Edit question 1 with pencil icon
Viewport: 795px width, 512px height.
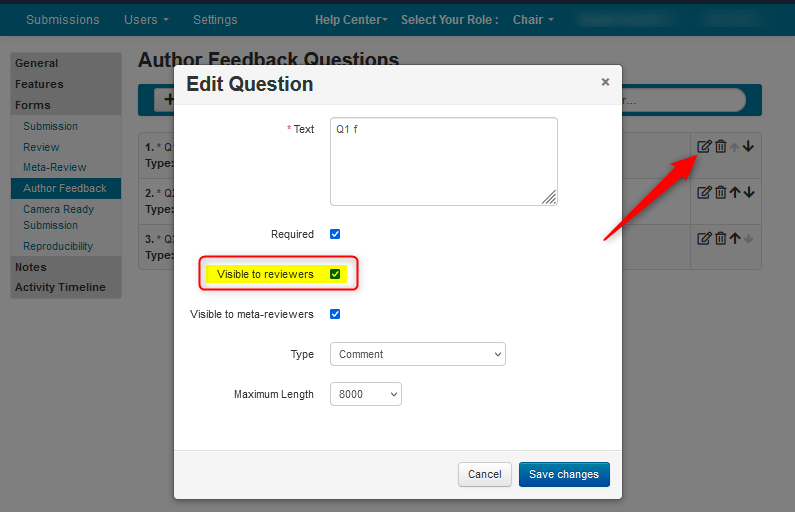(704, 147)
